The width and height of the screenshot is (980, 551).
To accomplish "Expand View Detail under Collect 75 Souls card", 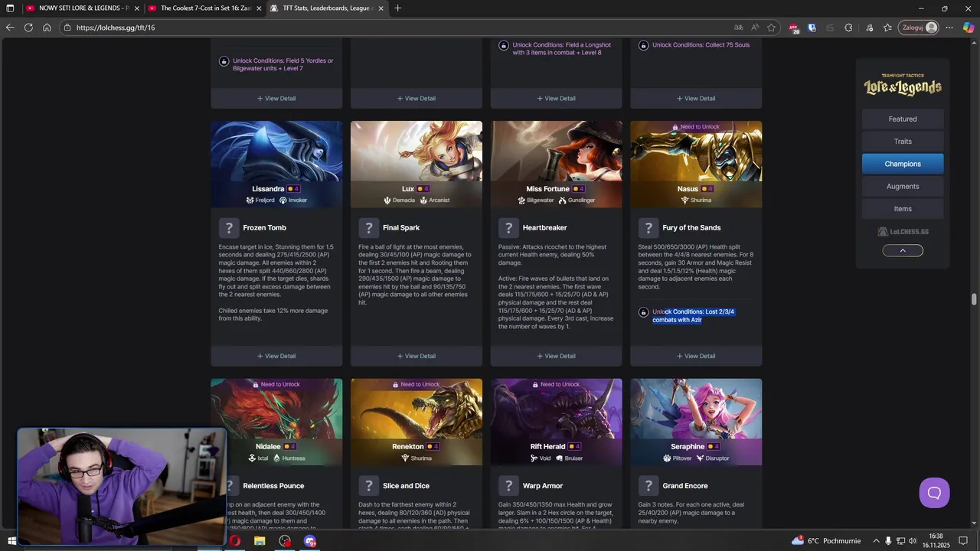I will (696, 98).
